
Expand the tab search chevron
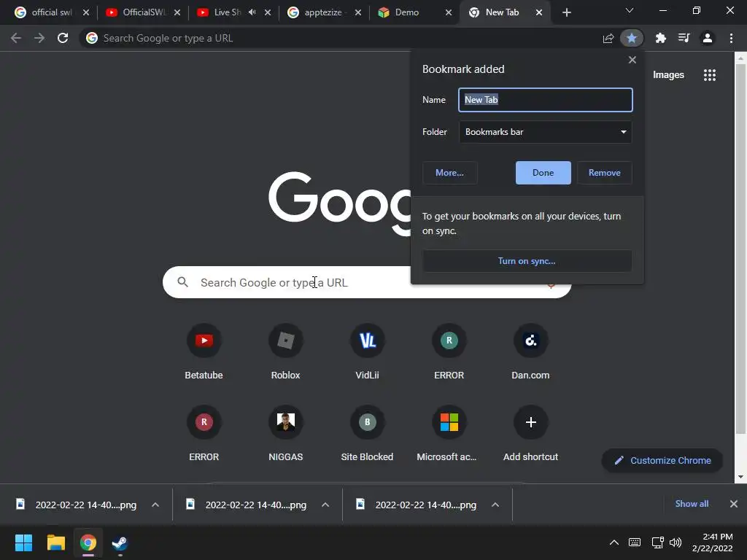pos(630,10)
